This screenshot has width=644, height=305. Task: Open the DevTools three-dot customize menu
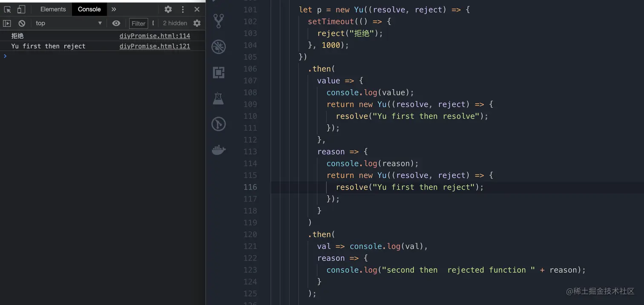click(183, 9)
